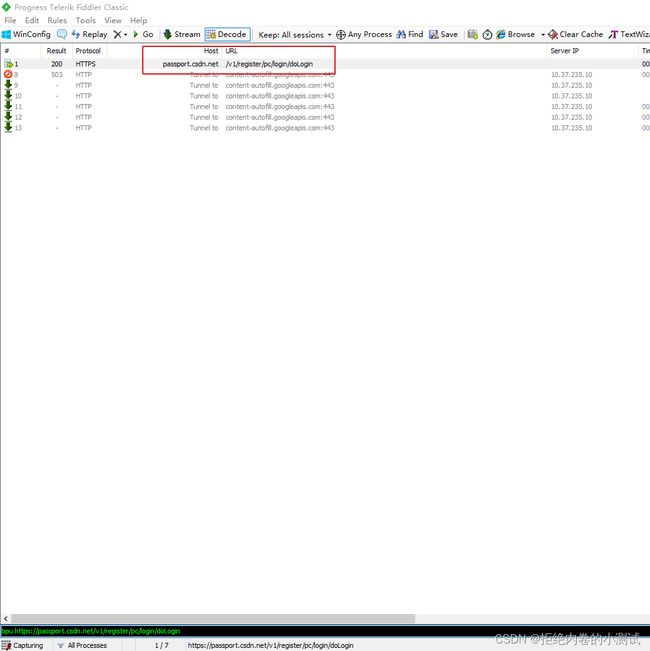The width and height of the screenshot is (650, 651).
Task: Click the horizontal scrollbar thumb
Action: click(213, 619)
